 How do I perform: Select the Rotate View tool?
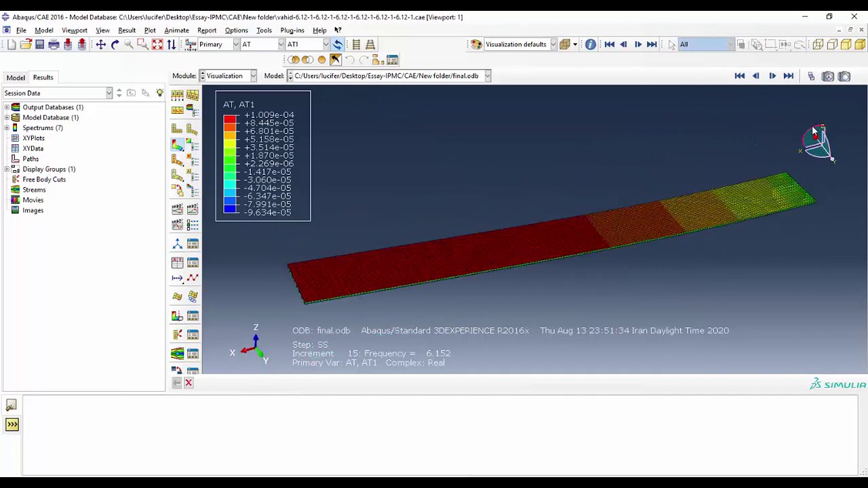(x=115, y=45)
